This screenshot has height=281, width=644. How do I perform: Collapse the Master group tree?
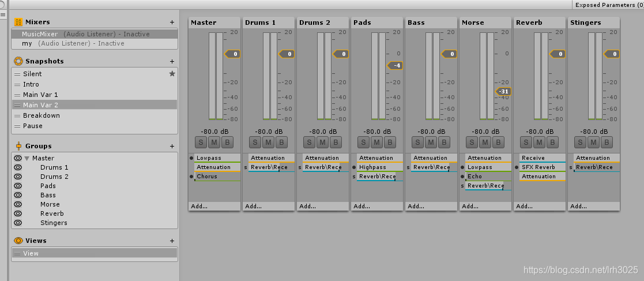27,158
